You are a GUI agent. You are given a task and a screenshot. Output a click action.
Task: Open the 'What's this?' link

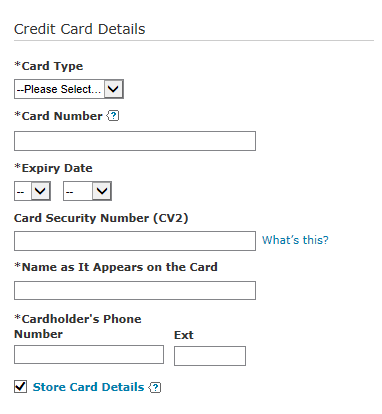point(295,240)
